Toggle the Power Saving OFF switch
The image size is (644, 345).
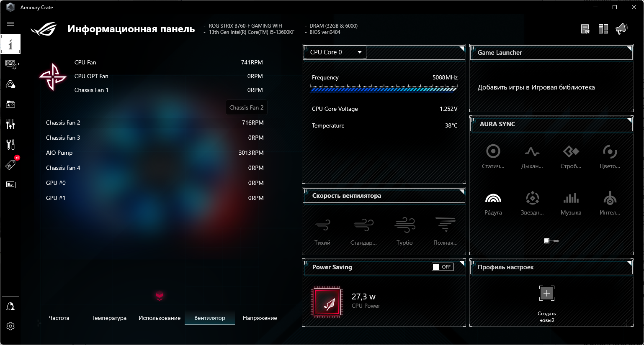443,267
